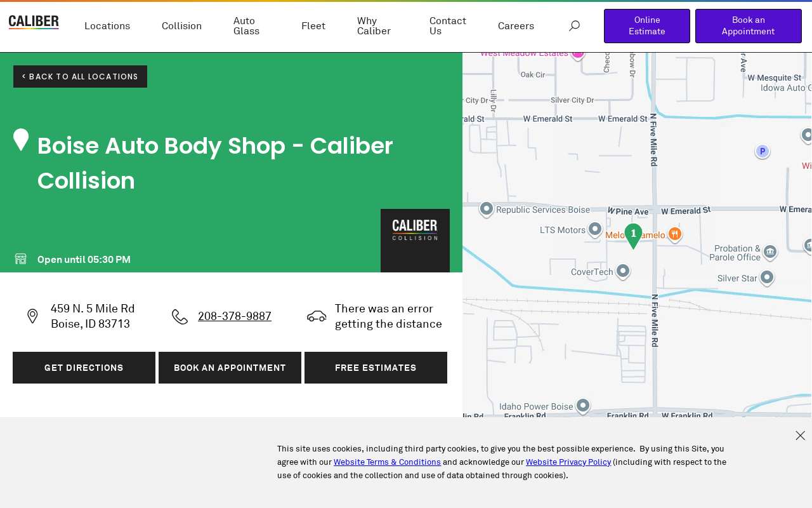Click the purple Book an Appointment header button
The width and height of the screenshot is (812, 508).
coord(749,26)
